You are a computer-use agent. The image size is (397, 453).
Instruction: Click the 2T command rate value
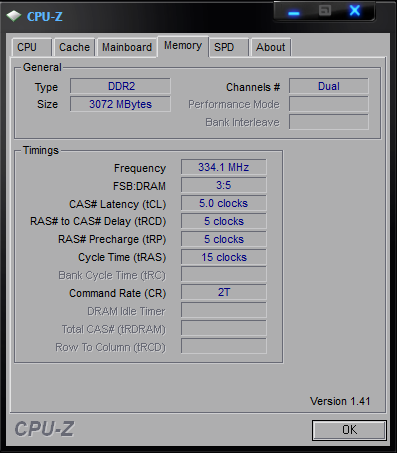tap(224, 292)
